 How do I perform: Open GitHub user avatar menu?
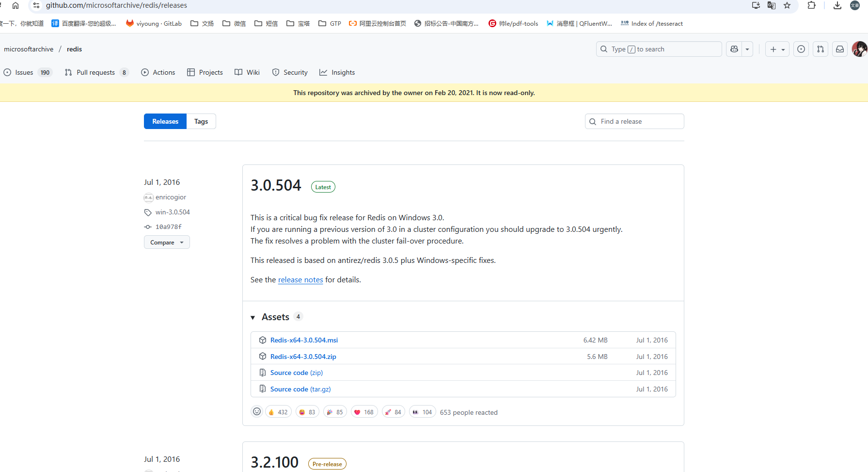coord(859,49)
